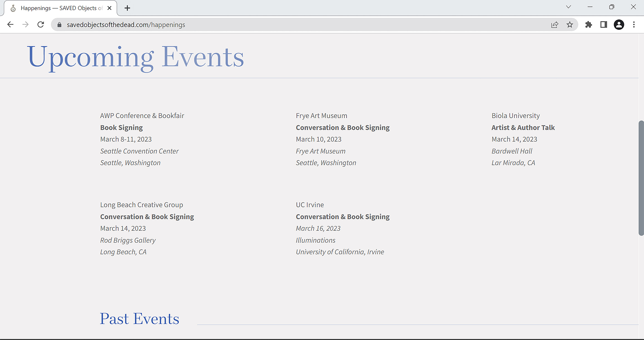Click the Frye Art Museum event title

[321, 116]
